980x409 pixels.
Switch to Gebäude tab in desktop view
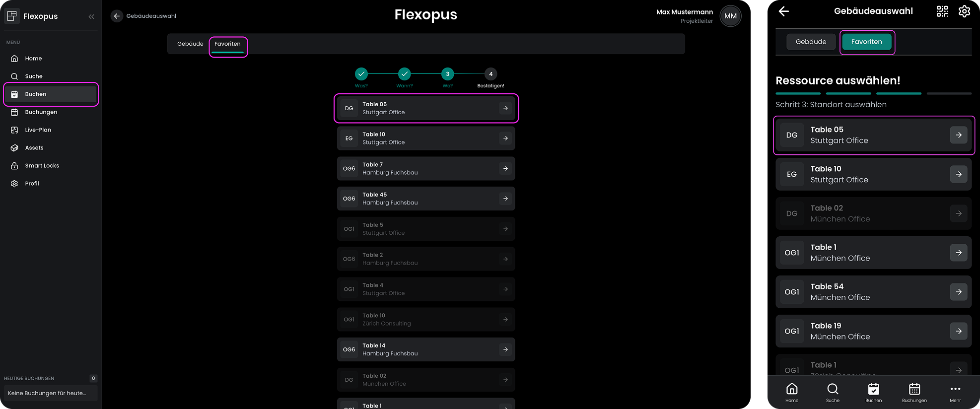190,44
